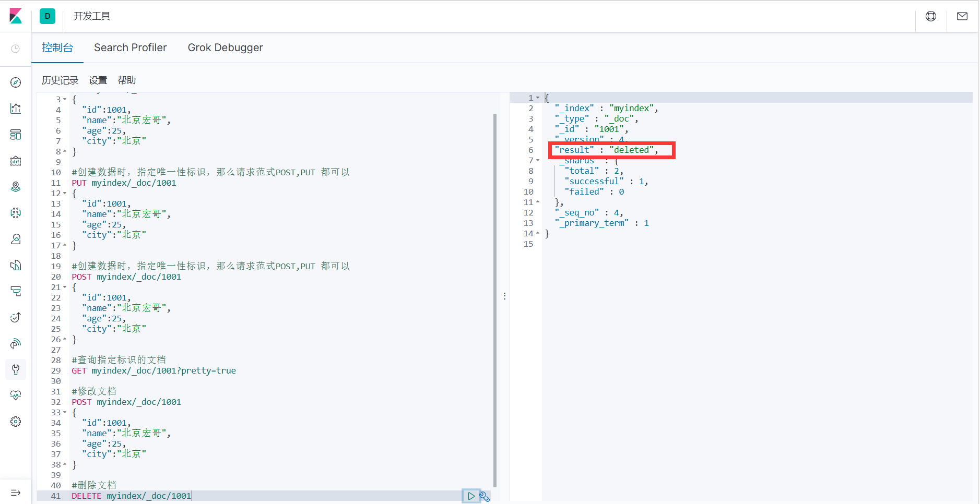Open recently viewed clock icon
This screenshot has width=980, height=504.
click(x=16, y=49)
